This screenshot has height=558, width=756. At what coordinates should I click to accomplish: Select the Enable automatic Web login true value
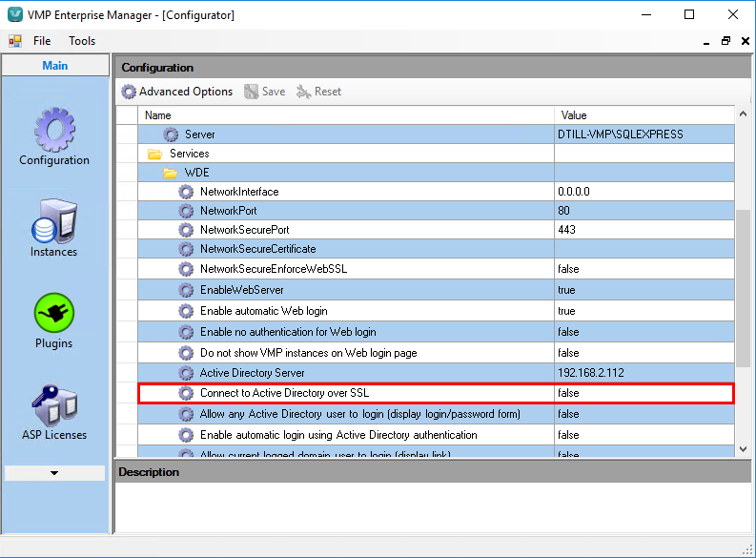pos(566,311)
